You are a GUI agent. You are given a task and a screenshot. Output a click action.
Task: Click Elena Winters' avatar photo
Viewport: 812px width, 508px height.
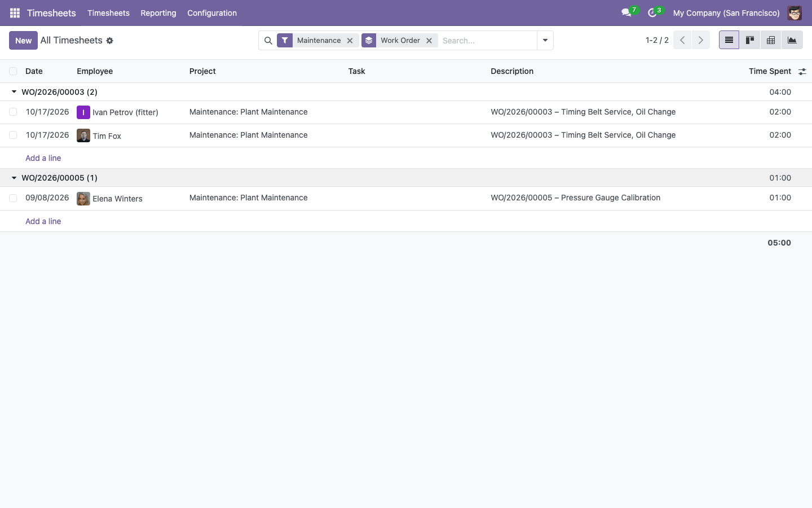[x=83, y=199]
